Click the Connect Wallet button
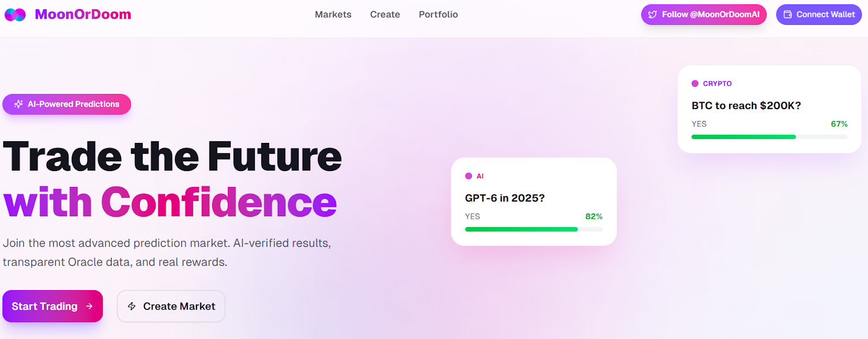Image resolution: width=868 pixels, height=339 pixels. [x=819, y=15]
